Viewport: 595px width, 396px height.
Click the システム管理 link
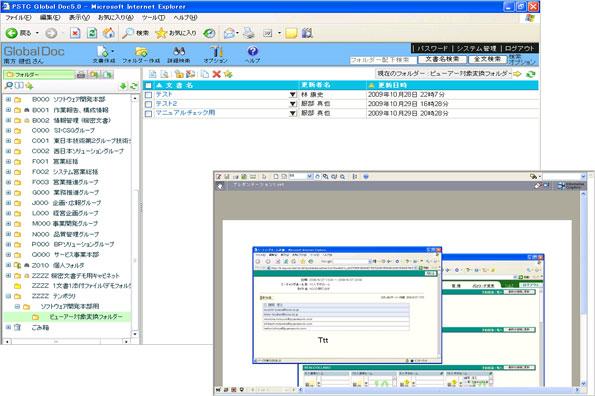[476, 49]
